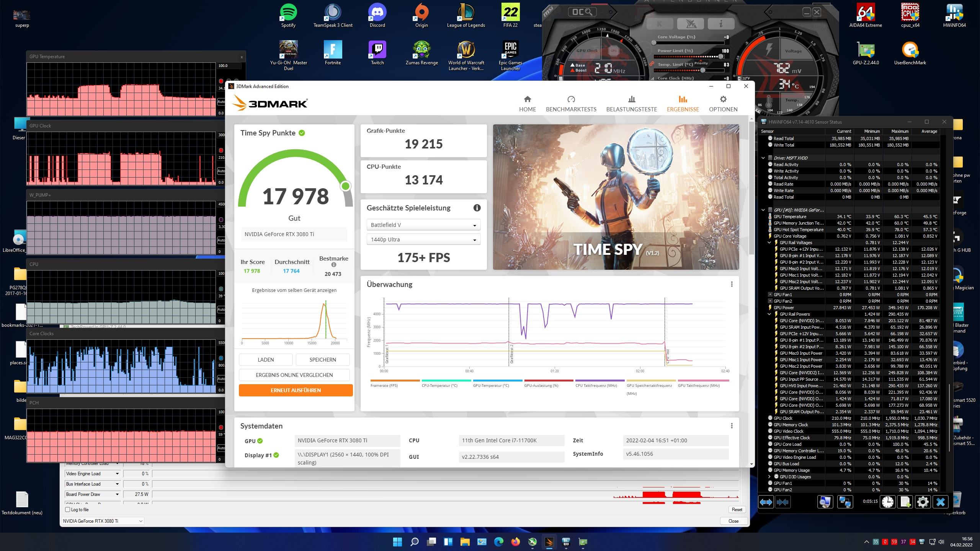Click the info icon beside Geschätzte Spieleleistung
This screenshot has height=551, width=980.
click(x=477, y=208)
